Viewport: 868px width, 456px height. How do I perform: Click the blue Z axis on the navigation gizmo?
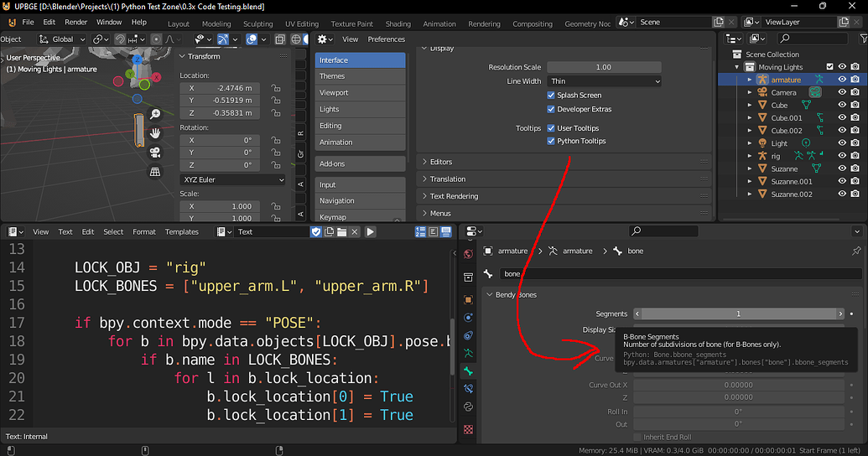[x=138, y=60]
